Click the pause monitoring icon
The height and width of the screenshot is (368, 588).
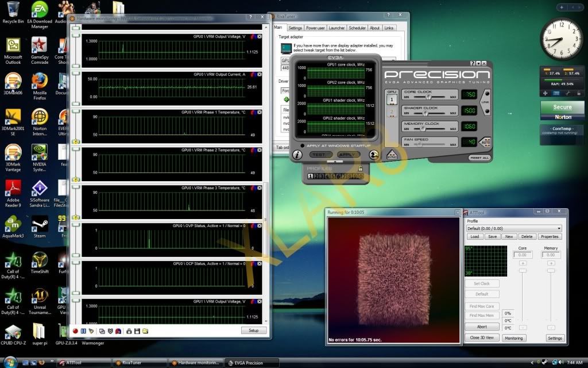click(x=83, y=331)
